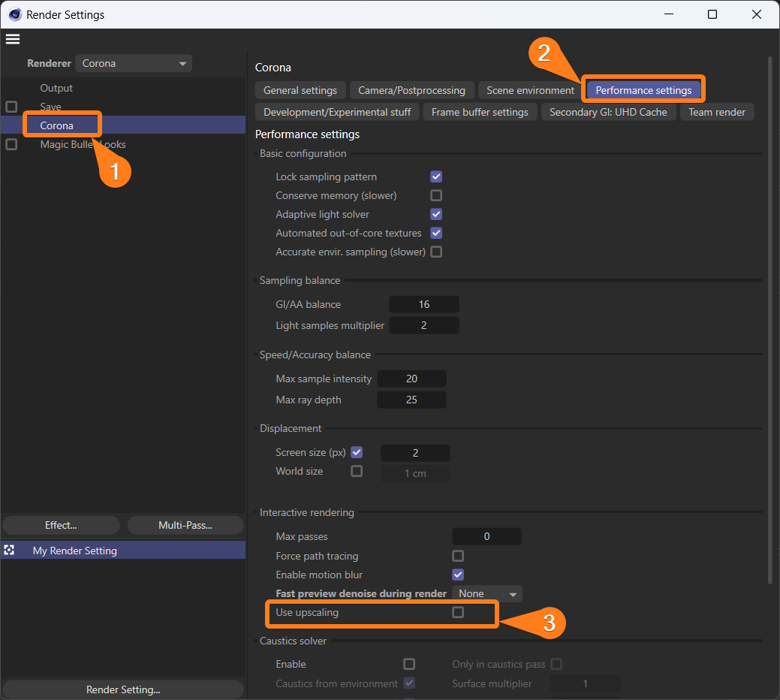The image size is (780, 700).
Task: Click the Screen size value field
Action: click(415, 453)
